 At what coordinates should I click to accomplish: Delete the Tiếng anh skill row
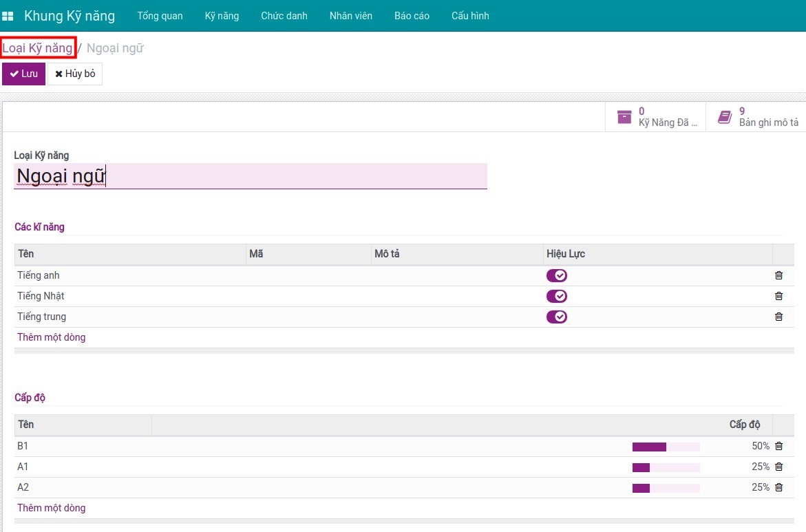tap(778, 275)
